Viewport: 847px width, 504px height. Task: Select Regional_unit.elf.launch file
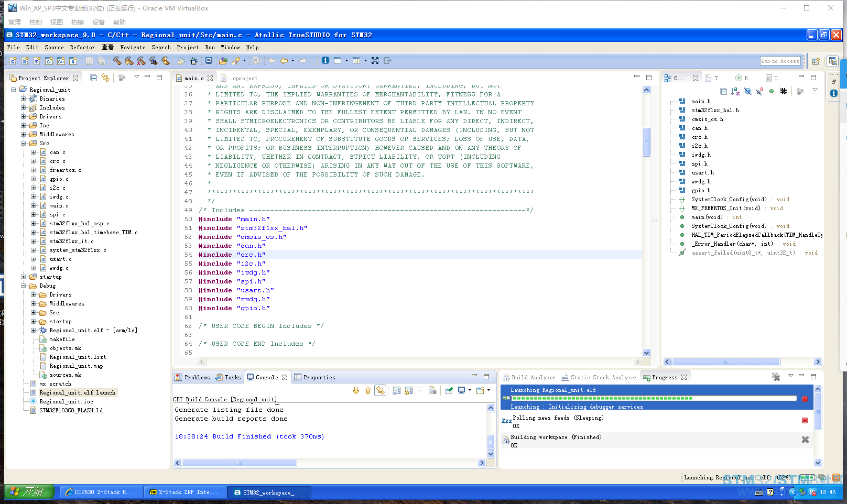pyautogui.click(x=78, y=392)
